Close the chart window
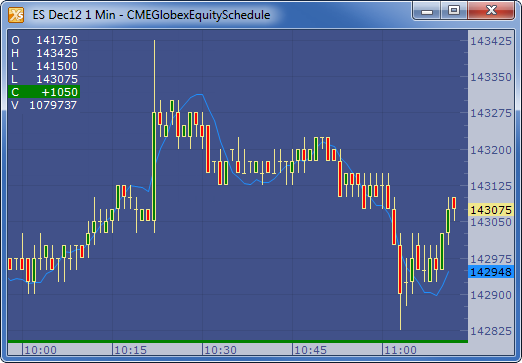Viewport: 522px width, 363px height. point(491,11)
